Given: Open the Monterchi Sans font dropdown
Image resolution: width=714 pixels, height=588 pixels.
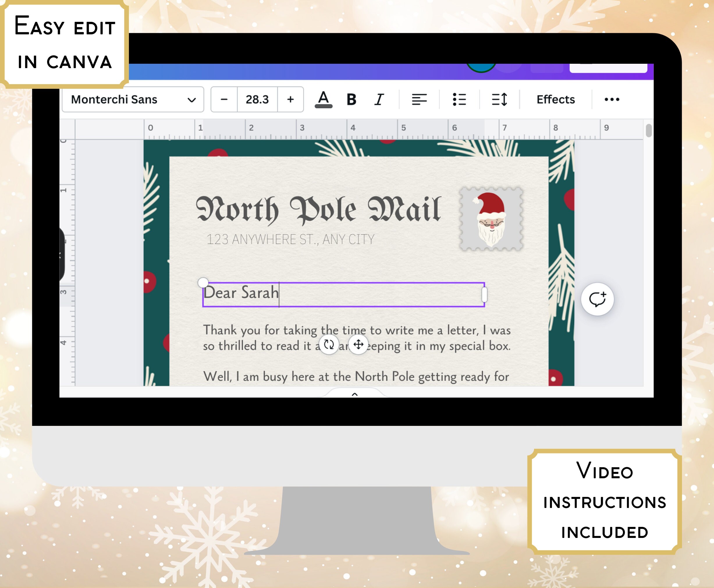Looking at the screenshot, I should tap(133, 99).
